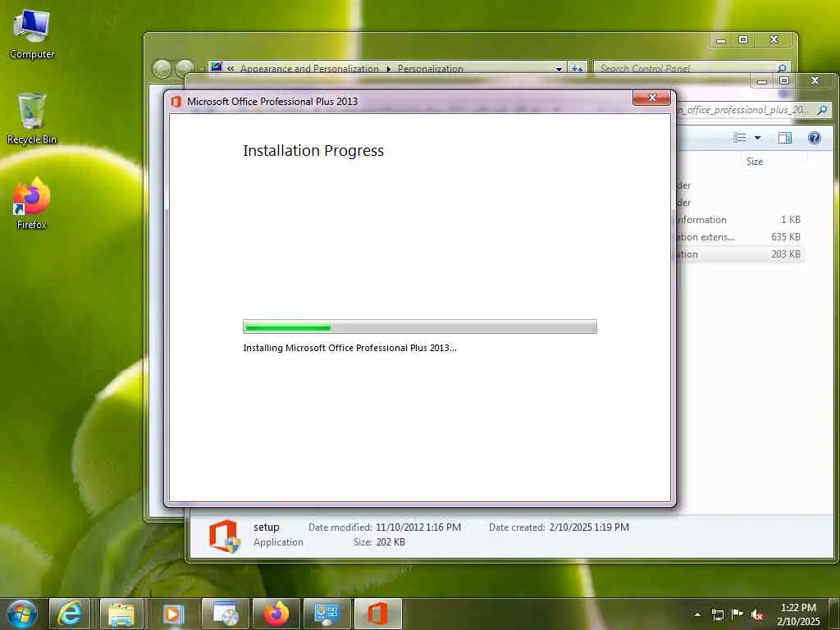
Task: Launch the Firefox desktop shortcut
Action: click(32, 203)
